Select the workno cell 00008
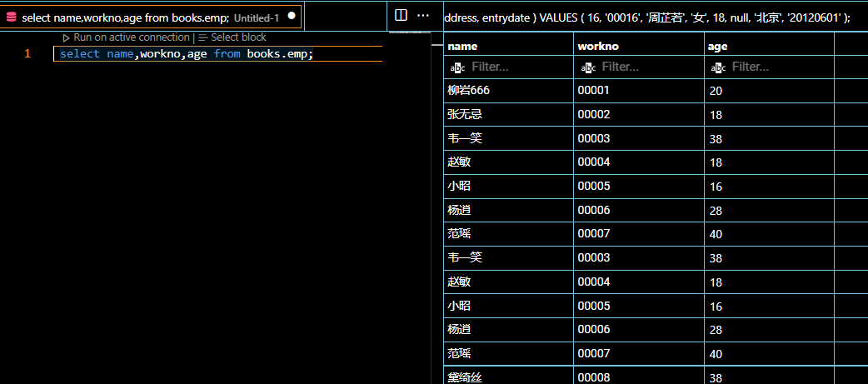Viewport: 868px width, 384px height. pos(639,377)
